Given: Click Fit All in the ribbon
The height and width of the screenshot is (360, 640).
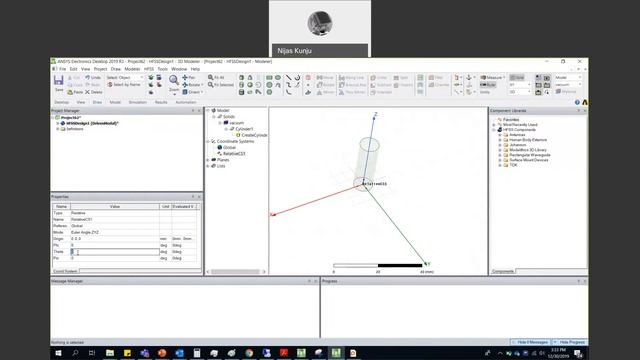Looking at the screenshot, I should (216, 78).
